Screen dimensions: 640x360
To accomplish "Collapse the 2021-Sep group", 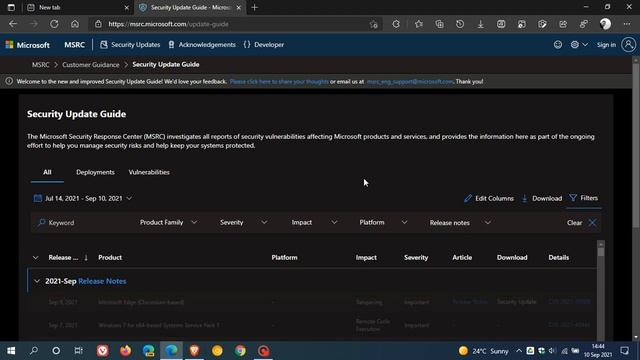I will point(37,281).
